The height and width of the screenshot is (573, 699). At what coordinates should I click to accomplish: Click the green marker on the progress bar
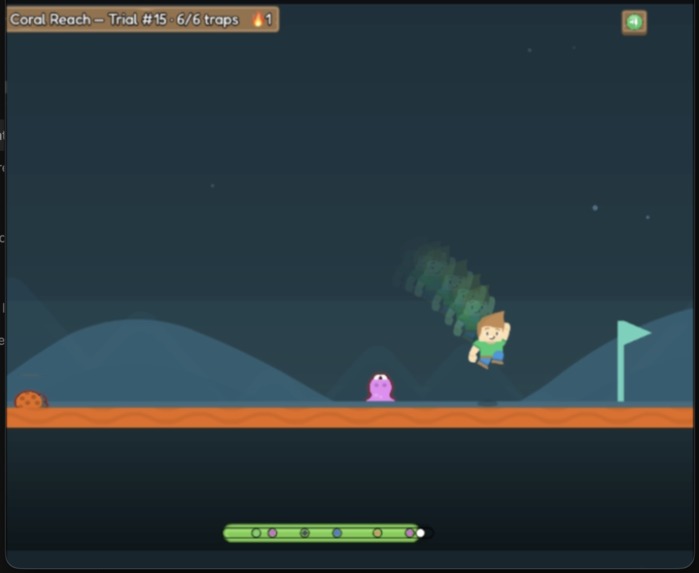tap(256, 533)
